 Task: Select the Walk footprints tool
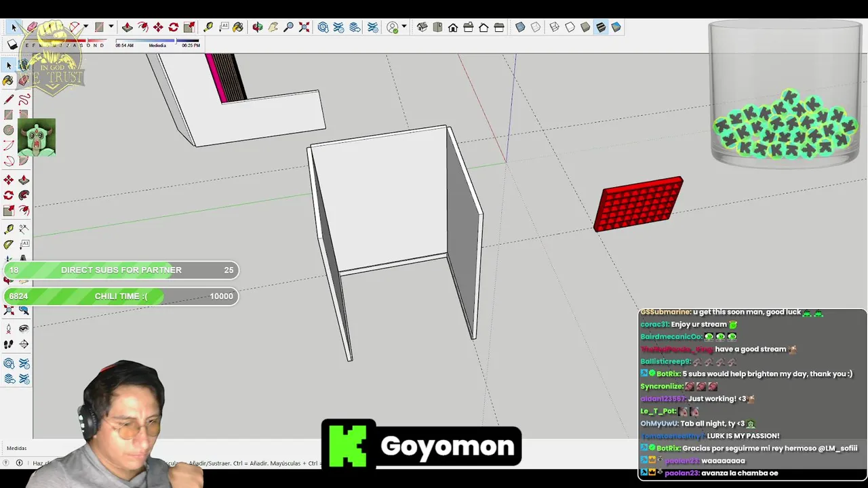coord(8,344)
